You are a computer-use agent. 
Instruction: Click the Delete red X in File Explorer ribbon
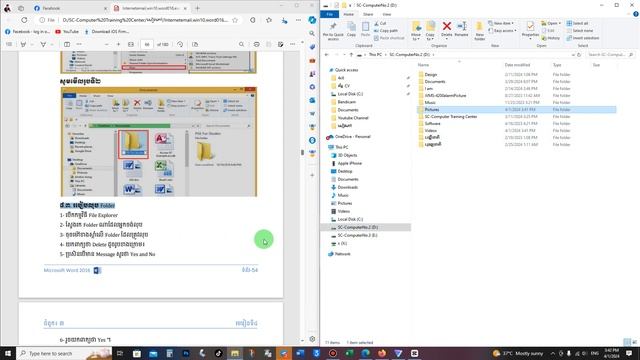coord(447,27)
